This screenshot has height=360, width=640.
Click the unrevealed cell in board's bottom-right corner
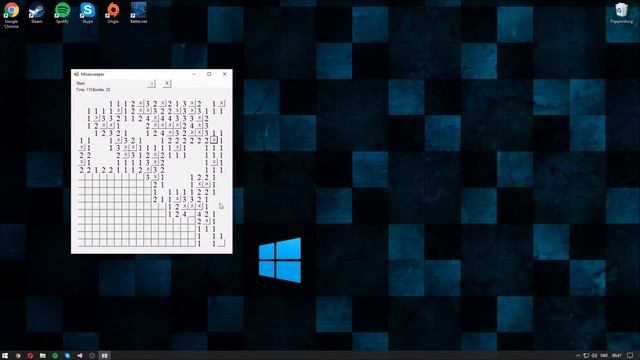click(221, 243)
